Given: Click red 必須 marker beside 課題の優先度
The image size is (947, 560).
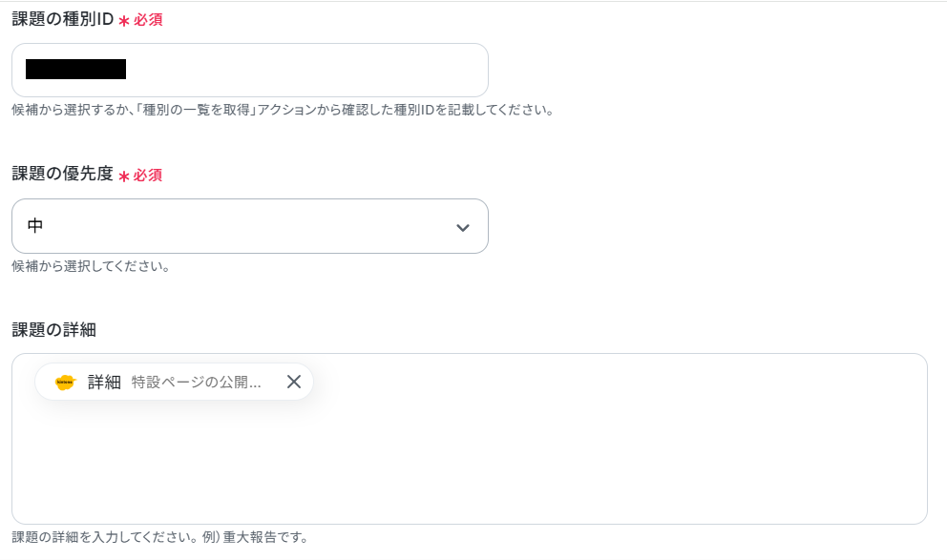Looking at the screenshot, I should tap(148, 176).
